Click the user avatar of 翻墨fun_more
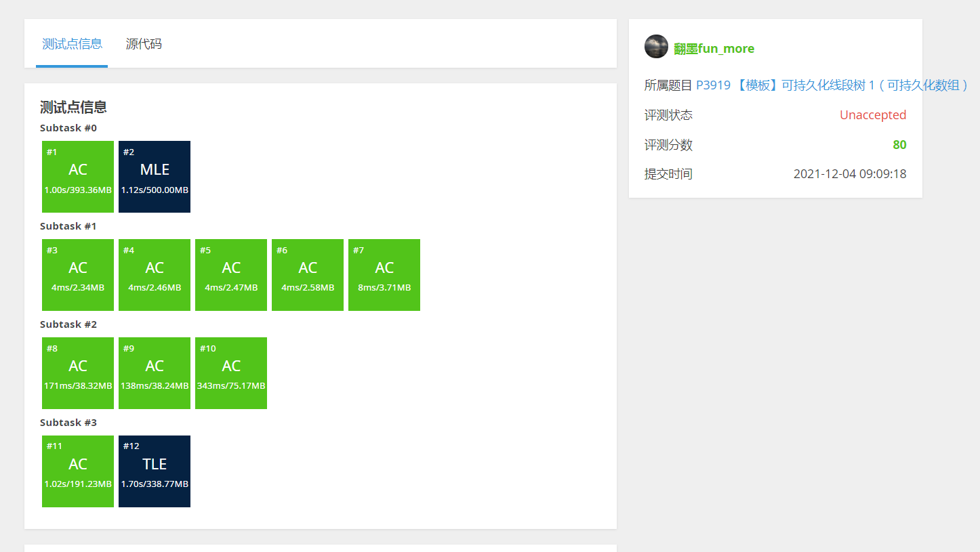Image resolution: width=980 pixels, height=552 pixels. click(x=656, y=47)
